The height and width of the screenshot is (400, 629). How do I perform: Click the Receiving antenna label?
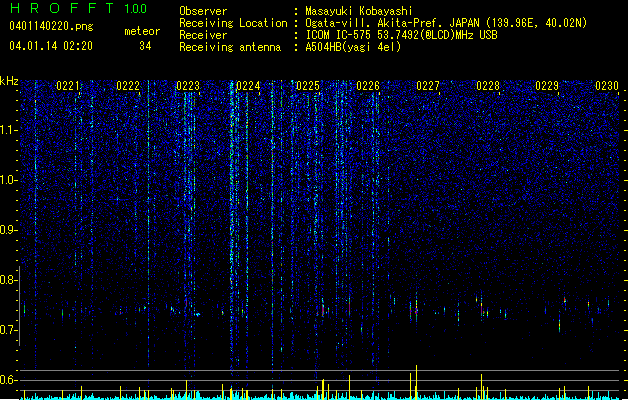[x=230, y=47]
